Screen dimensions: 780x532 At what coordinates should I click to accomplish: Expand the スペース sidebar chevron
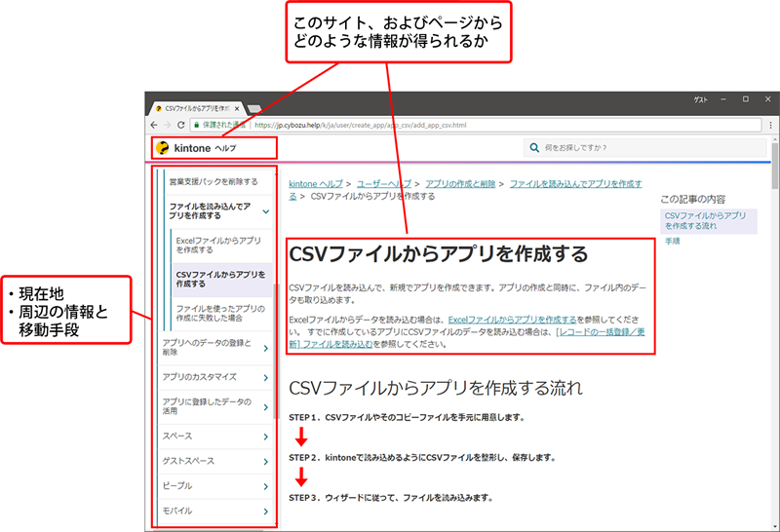[x=266, y=437]
